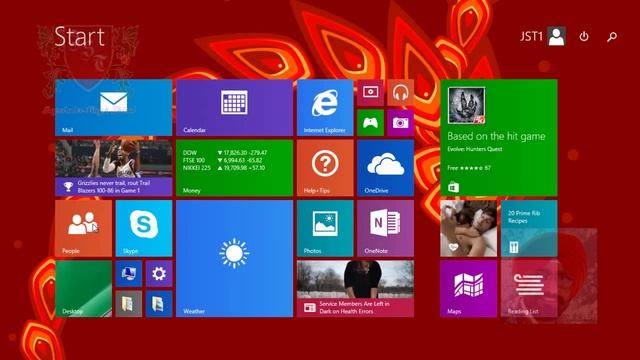Open the grey folder Documents tile
Screen dimensions: 640x360
(x=129, y=304)
